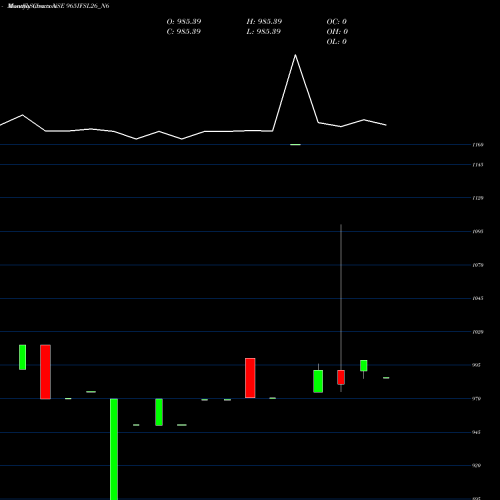The height and width of the screenshot is (500, 500).
Task: Click the peak of the white line spike
Action: (x=295, y=55)
